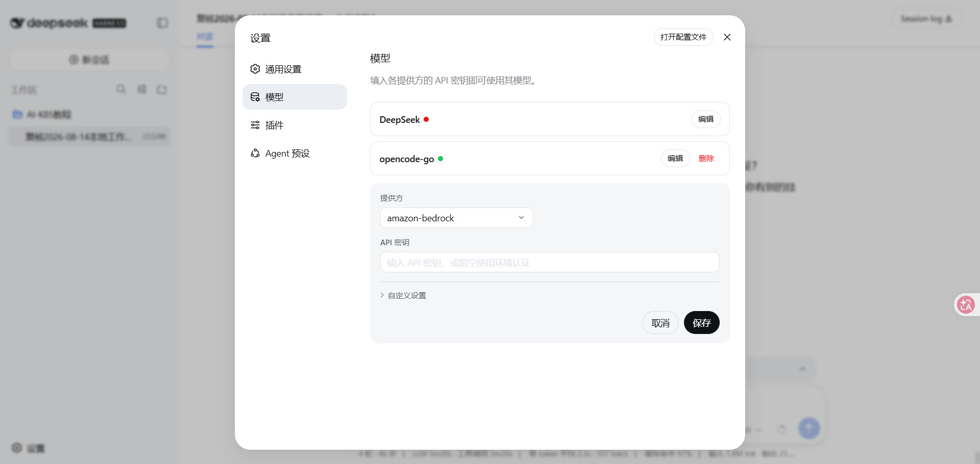
Task: Edit the DeepSeek provider
Action: click(x=706, y=119)
